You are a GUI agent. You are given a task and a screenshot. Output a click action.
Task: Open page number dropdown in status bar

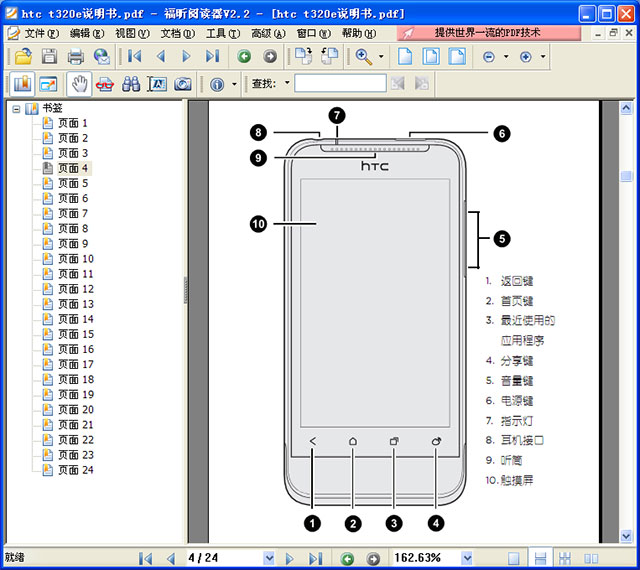pos(269,558)
